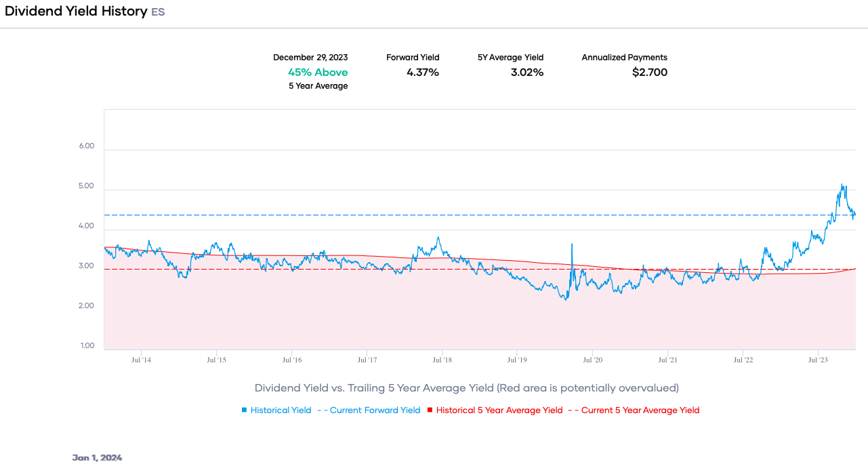Click the 5.00 y-axis label

click(87, 186)
